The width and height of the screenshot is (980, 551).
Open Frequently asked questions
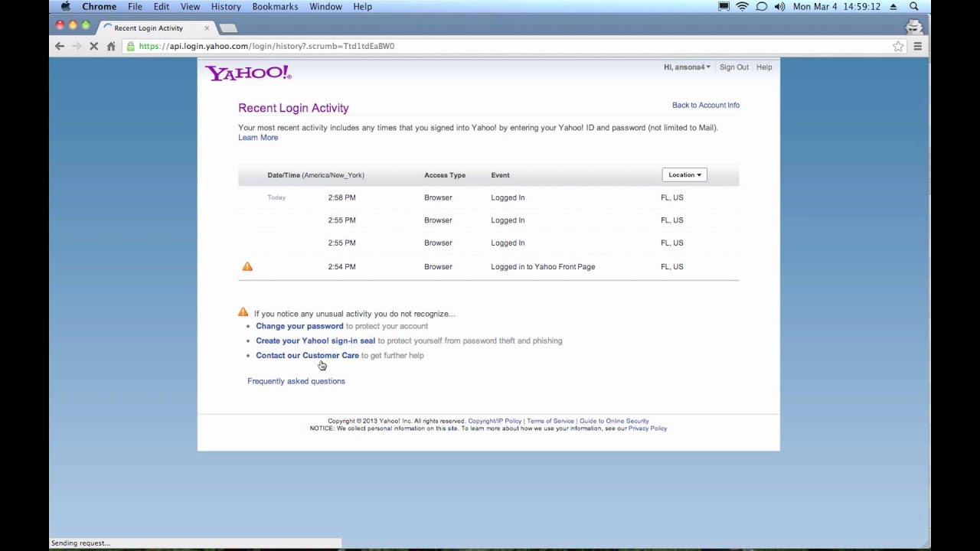296,381
